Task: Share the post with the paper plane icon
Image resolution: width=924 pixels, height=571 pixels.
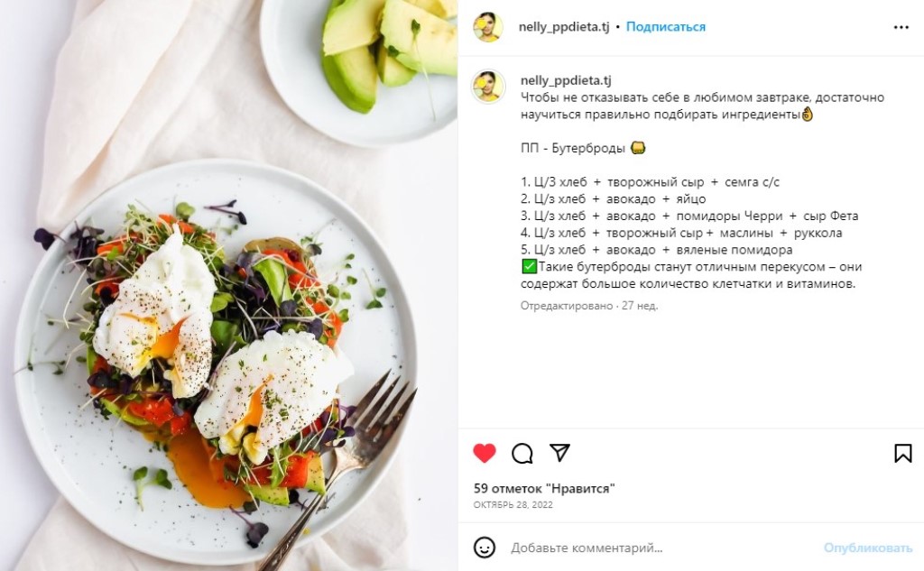Action: 559,453
